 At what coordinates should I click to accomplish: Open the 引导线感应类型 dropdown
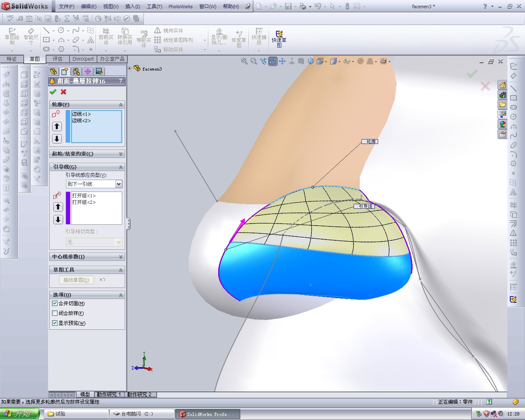[x=119, y=184]
